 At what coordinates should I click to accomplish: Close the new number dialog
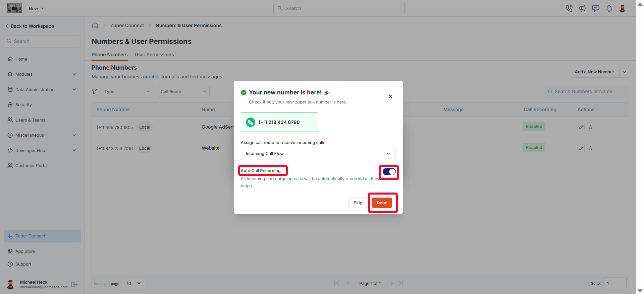(x=390, y=96)
